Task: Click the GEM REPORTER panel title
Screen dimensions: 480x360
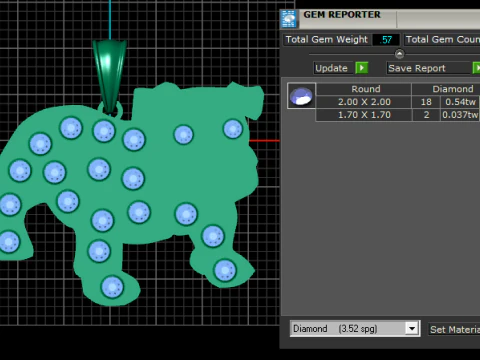Action: 342,15
